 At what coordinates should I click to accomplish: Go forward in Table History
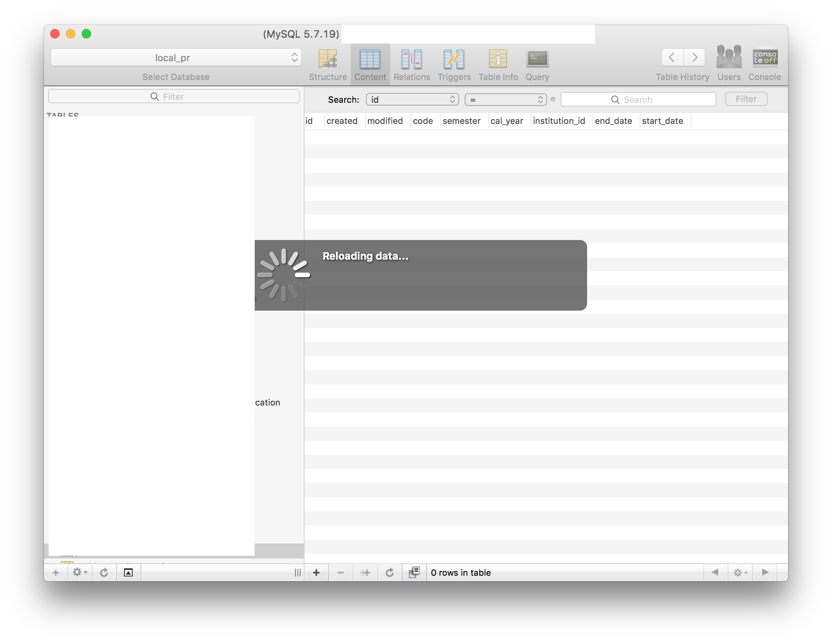point(694,58)
